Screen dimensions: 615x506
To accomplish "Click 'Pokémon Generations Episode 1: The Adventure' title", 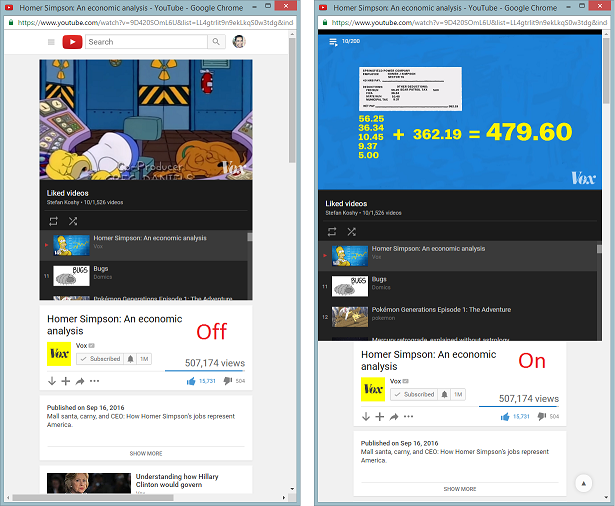I will pos(441,309).
